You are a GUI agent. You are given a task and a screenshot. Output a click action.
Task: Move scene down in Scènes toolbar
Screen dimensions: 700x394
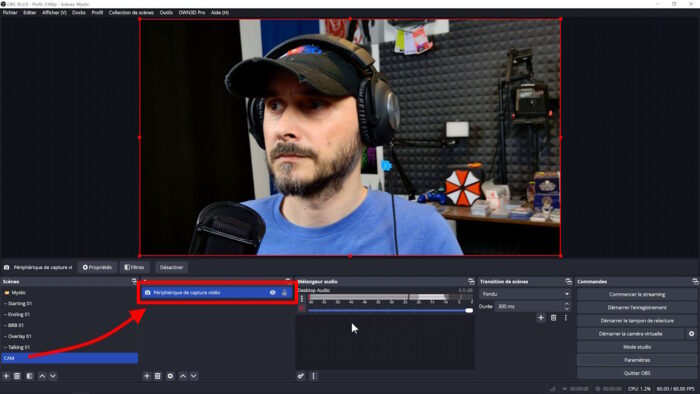[x=53, y=376]
